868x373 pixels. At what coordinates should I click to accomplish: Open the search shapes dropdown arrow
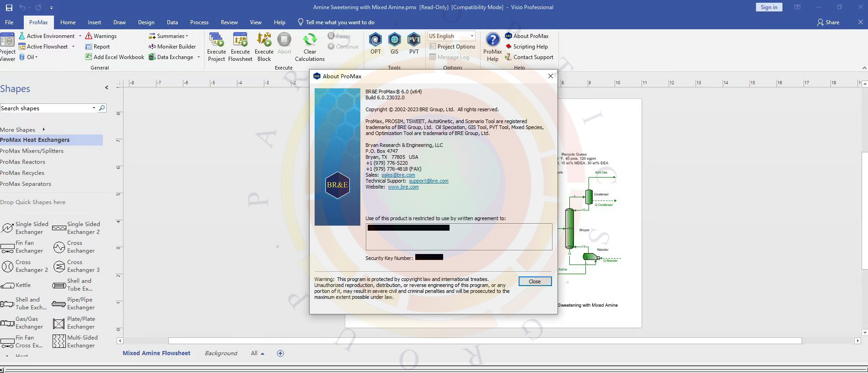pyautogui.click(x=94, y=108)
